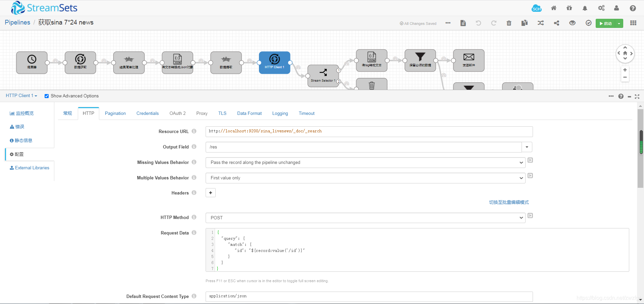This screenshot has height=304, width=644.
Task: Click 切换至批量编辑模式 link
Action: pyautogui.click(x=509, y=202)
